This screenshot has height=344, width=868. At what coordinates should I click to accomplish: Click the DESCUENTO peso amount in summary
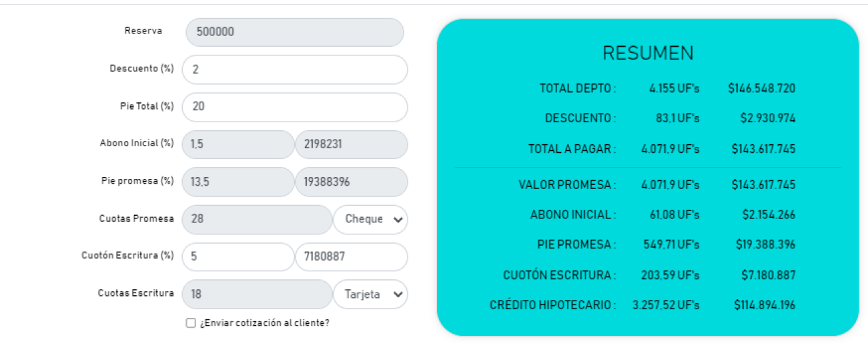(767, 119)
